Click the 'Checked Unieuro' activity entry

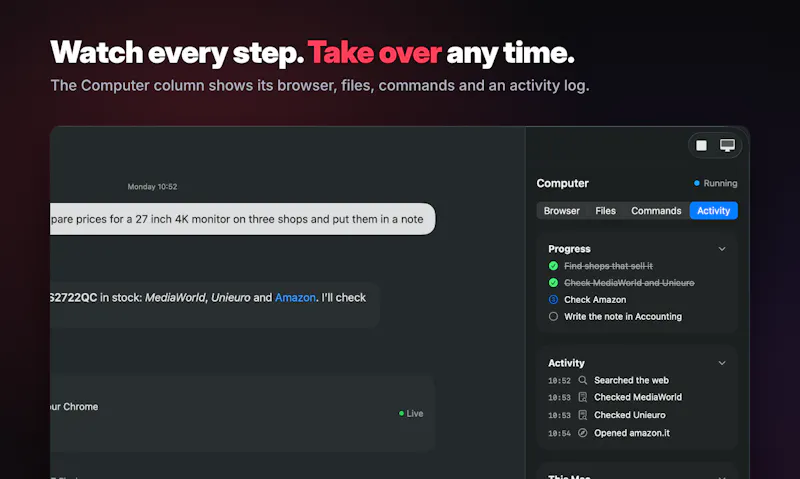point(630,415)
